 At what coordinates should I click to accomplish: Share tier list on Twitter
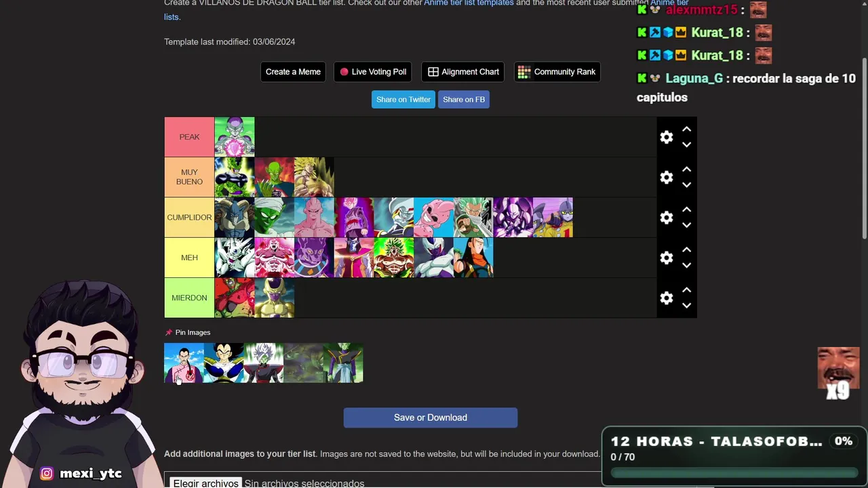[403, 100]
